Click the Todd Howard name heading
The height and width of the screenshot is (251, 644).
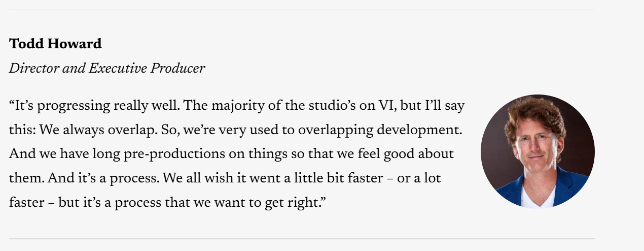55,44
